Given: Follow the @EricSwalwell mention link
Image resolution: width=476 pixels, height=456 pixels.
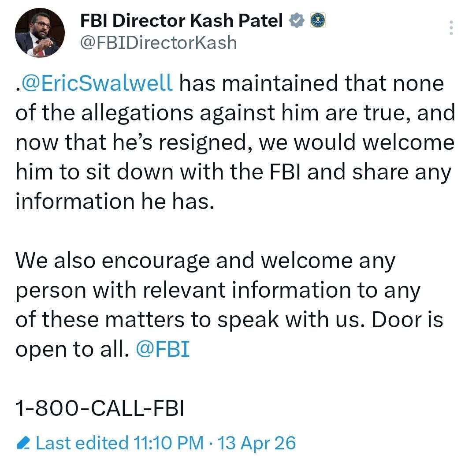Looking at the screenshot, I should (96, 84).
